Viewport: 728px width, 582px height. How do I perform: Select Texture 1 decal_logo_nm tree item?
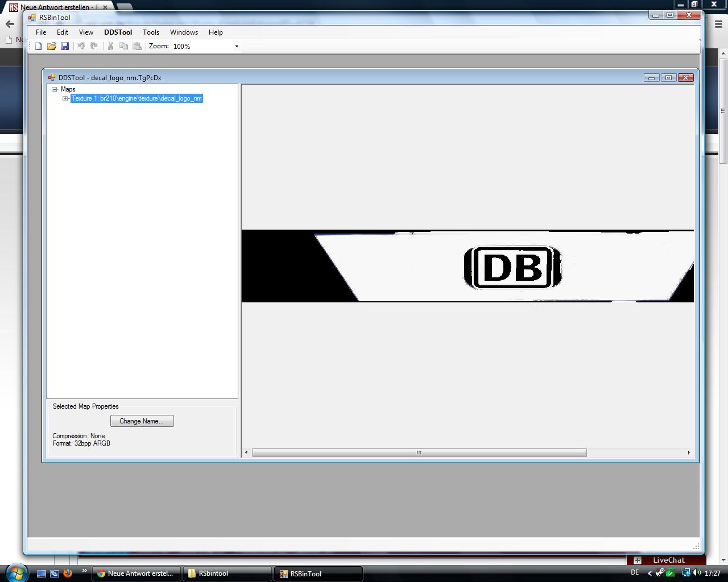coord(136,98)
